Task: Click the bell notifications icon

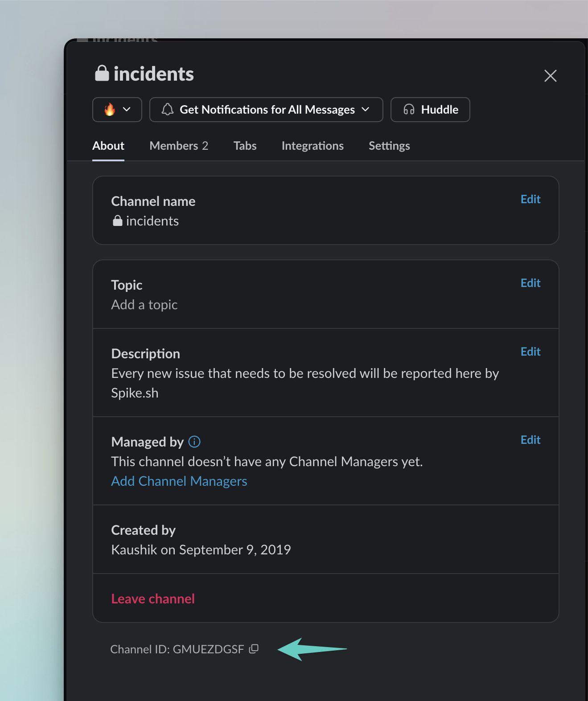Action: click(x=168, y=110)
